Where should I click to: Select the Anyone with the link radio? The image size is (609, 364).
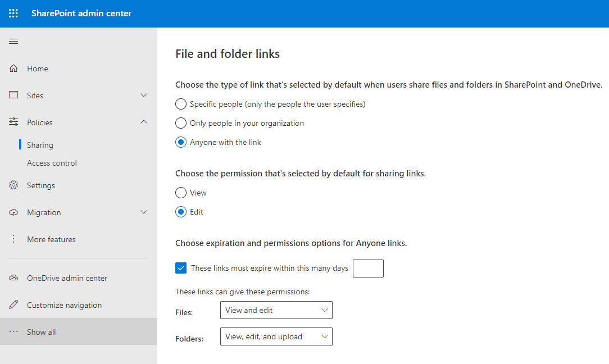click(180, 142)
